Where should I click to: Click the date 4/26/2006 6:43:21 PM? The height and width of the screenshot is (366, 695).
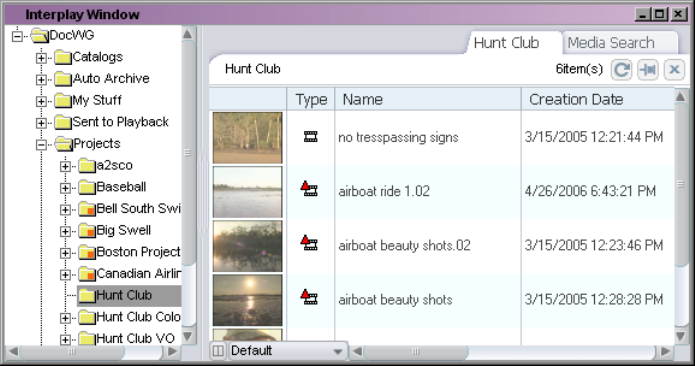[590, 191]
